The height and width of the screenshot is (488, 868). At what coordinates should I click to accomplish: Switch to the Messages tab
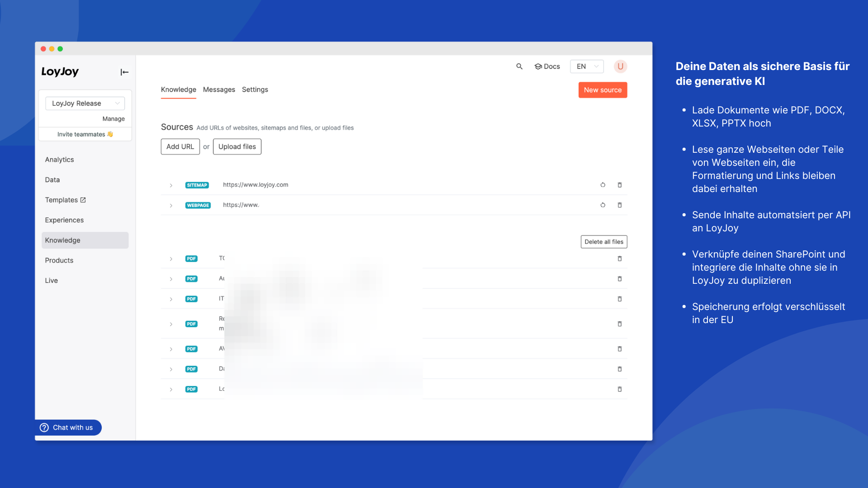pos(219,89)
